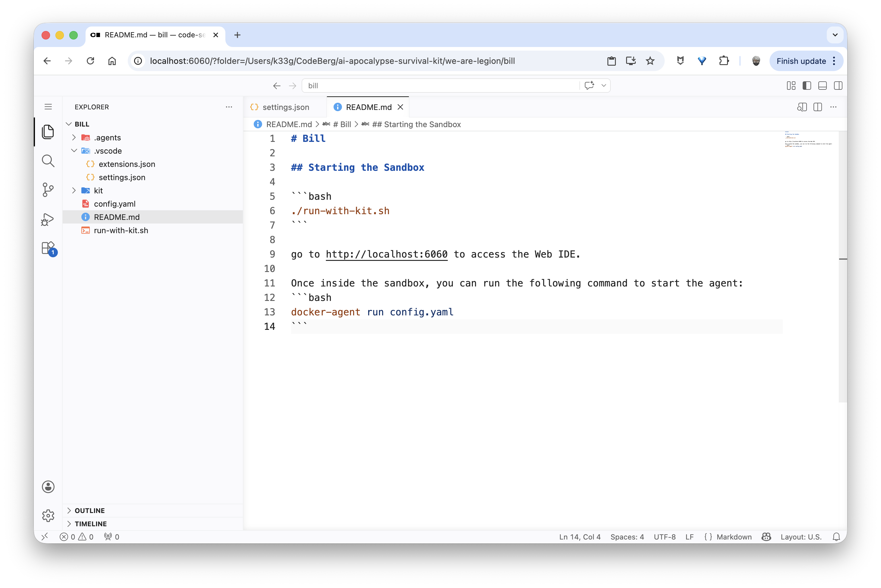Open the Run and Debug view
The width and height of the screenshot is (881, 588).
point(48,219)
